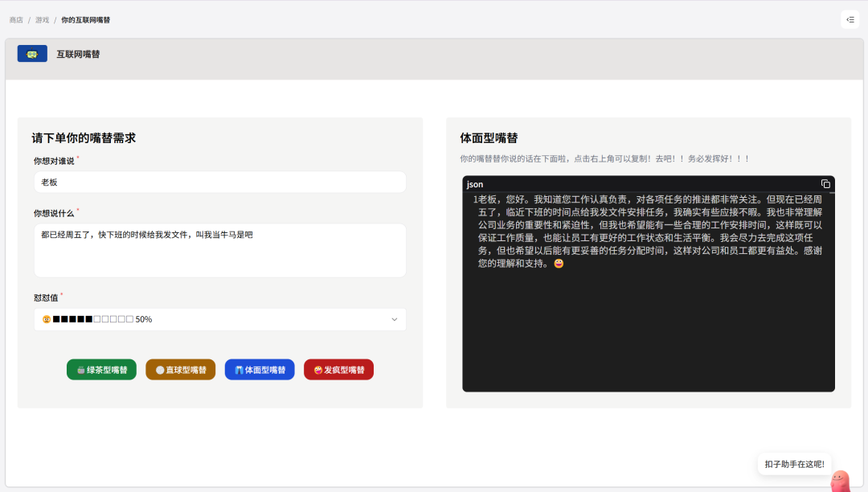Click into the 你想说什么 text area
The width and height of the screenshot is (868, 492).
(x=220, y=250)
